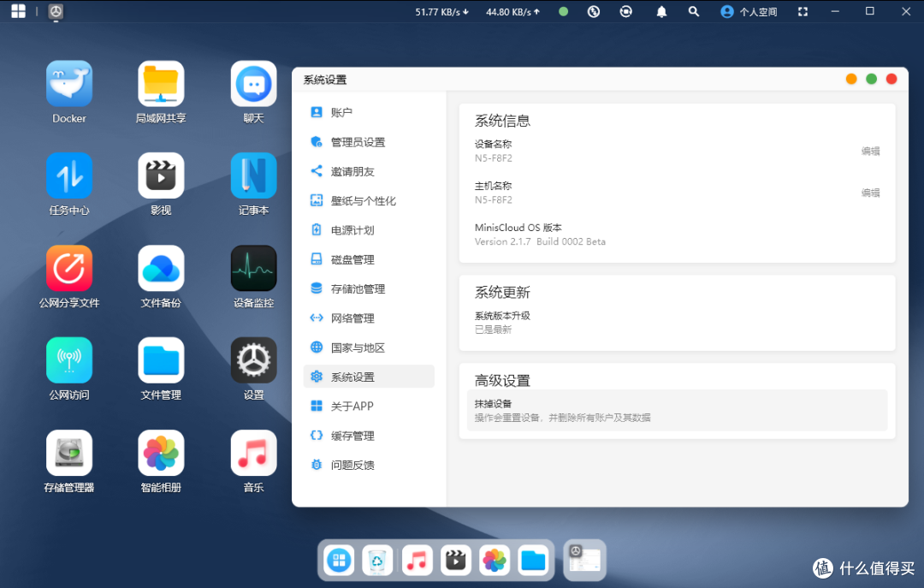Click the globe network icon in the top bar
This screenshot has width=924, height=588.
pos(594,11)
